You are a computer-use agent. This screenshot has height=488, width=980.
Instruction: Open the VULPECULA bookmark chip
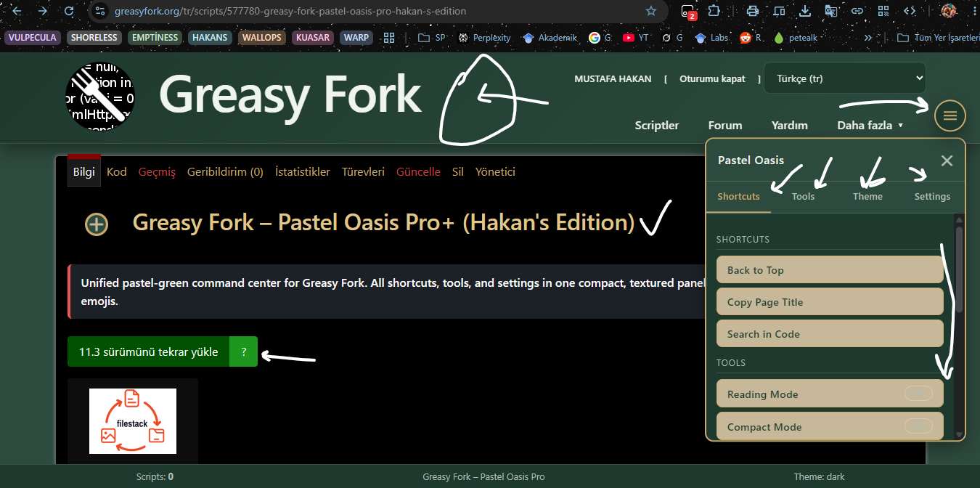[x=33, y=38]
